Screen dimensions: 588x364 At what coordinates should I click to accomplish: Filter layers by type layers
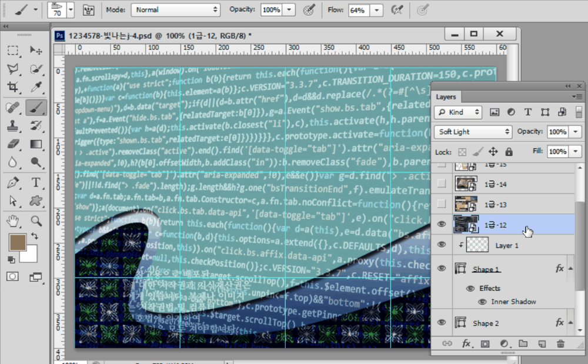528,112
